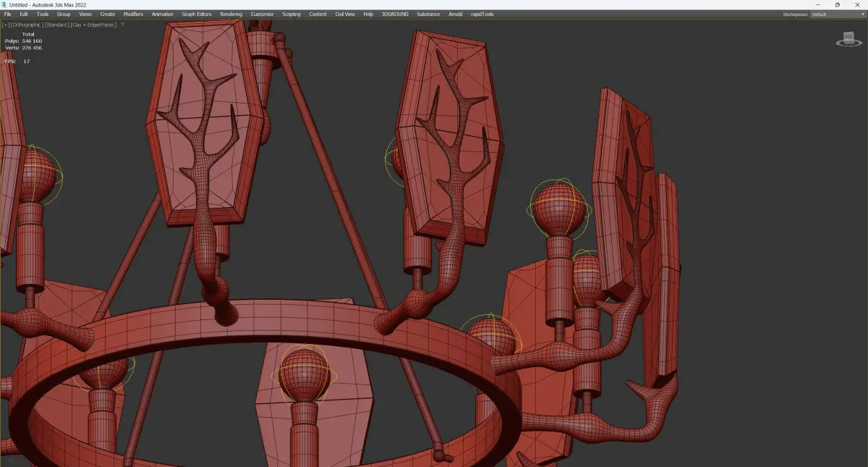Open the Orthographic viewport view label menu
The width and height of the screenshot is (868, 467).
(27, 25)
